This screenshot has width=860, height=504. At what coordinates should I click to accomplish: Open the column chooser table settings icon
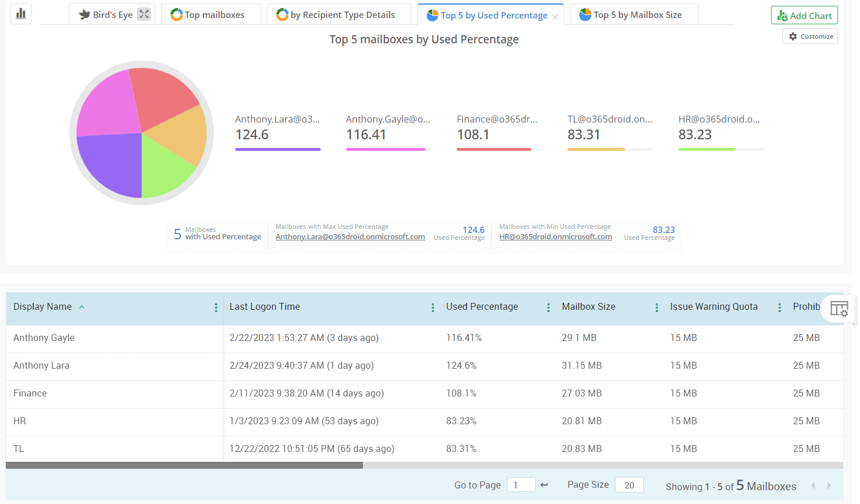click(x=839, y=309)
